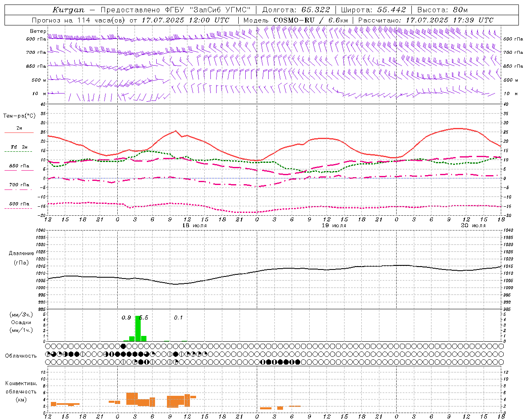Click 'Рассчитано: 17.07.2025 17:39 UTC' timestamp
525x420 pixels.
(426, 20)
